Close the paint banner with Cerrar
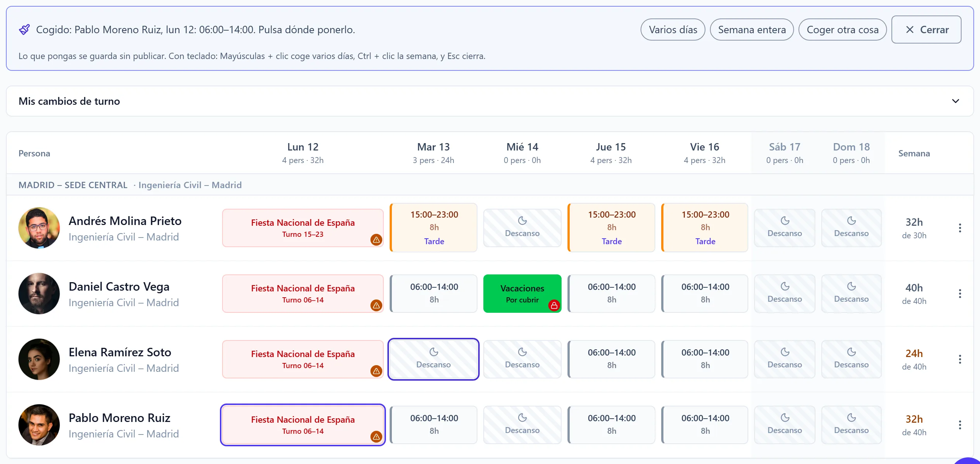The width and height of the screenshot is (980, 464). click(926, 30)
